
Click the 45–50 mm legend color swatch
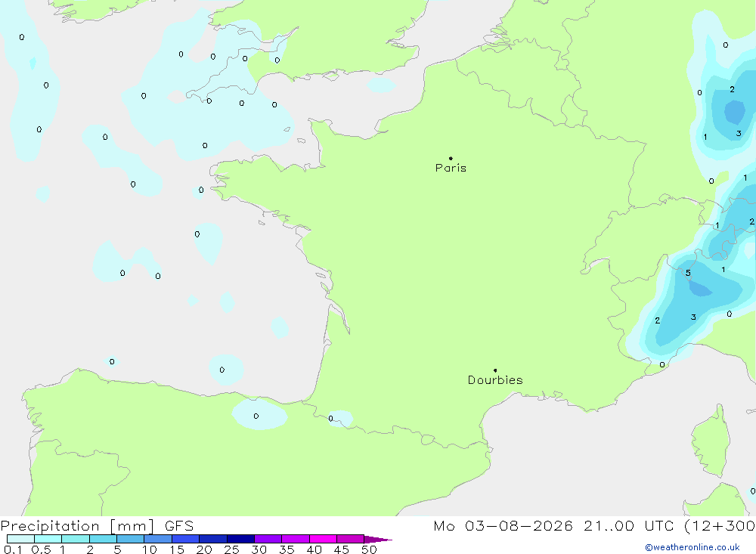click(x=351, y=539)
